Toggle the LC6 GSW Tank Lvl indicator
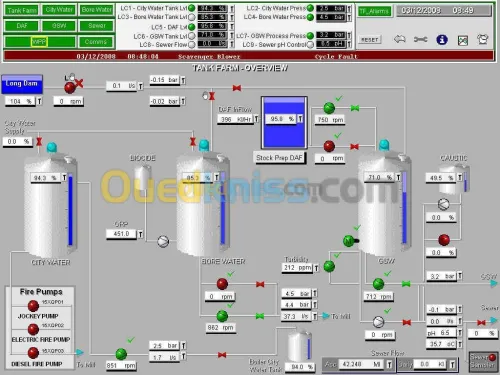Image resolution: width=500 pixels, height=375 pixels. (192, 36)
